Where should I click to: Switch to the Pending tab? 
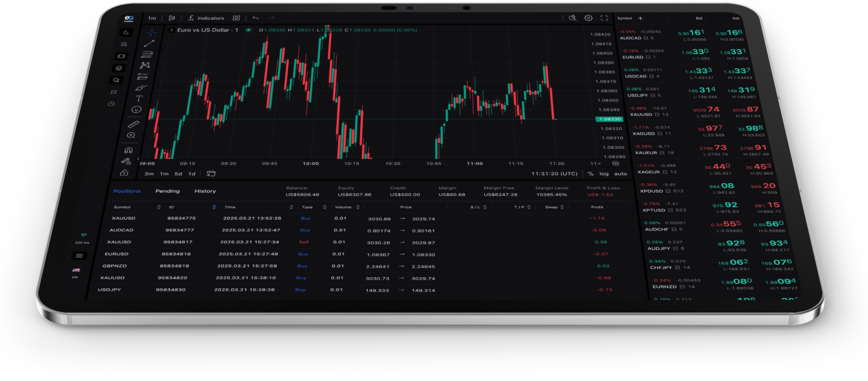coord(167,191)
